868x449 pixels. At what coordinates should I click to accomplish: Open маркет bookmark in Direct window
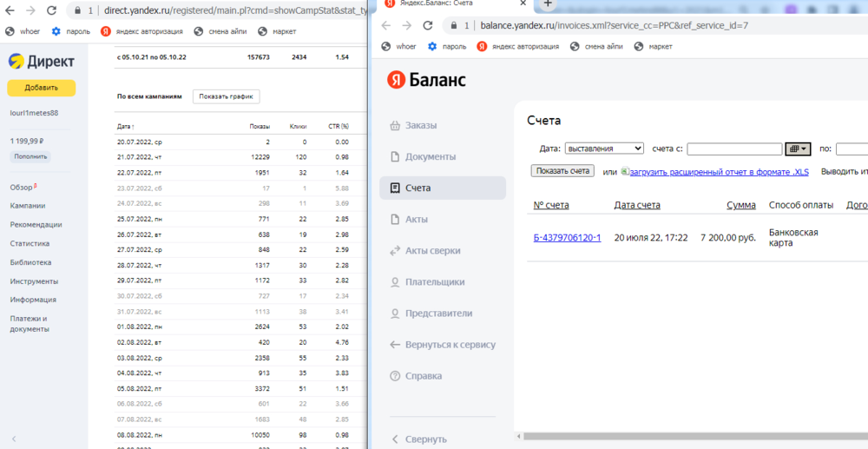point(278,31)
